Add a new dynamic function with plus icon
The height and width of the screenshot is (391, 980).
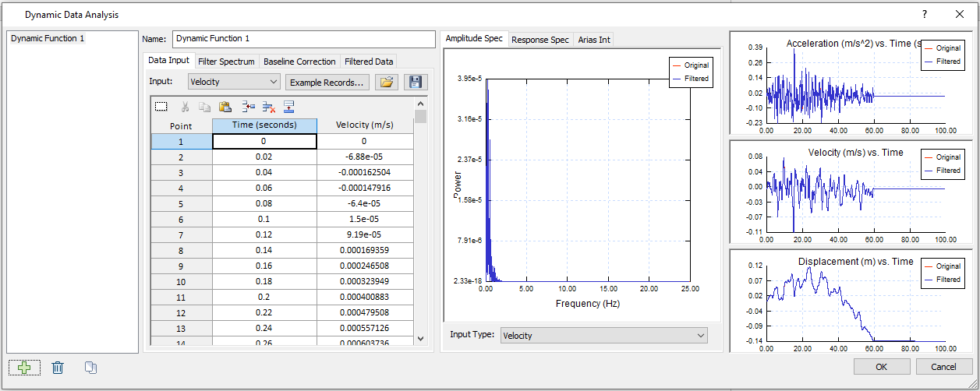pyautogui.click(x=24, y=368)
